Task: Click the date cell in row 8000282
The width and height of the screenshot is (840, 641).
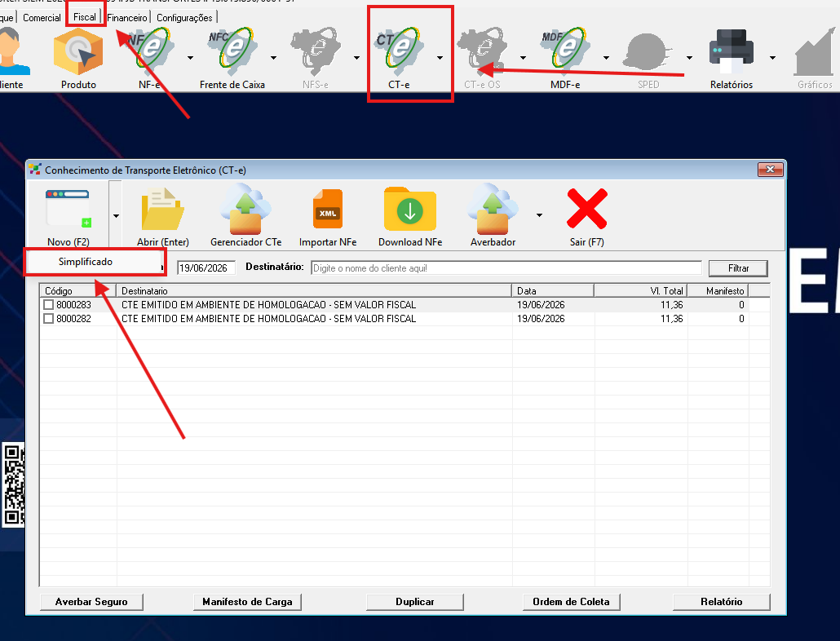Action: point(541,319)
